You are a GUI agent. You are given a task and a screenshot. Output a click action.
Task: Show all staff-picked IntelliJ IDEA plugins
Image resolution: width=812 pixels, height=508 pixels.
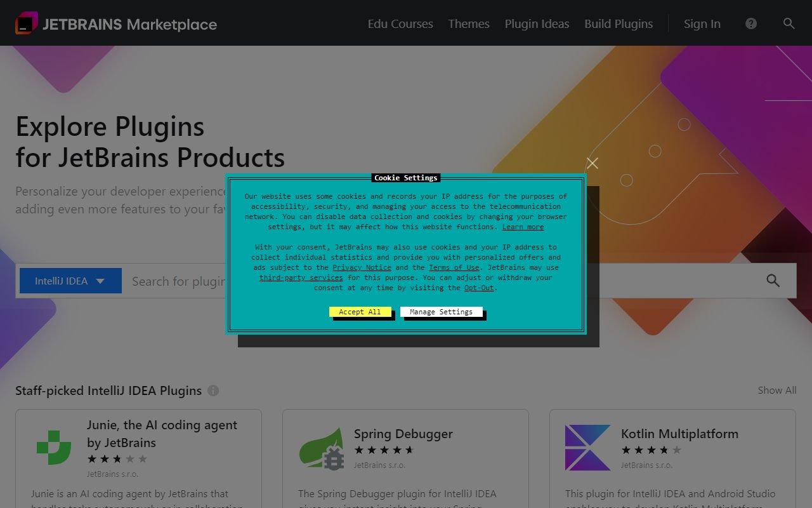click(776, 391)
